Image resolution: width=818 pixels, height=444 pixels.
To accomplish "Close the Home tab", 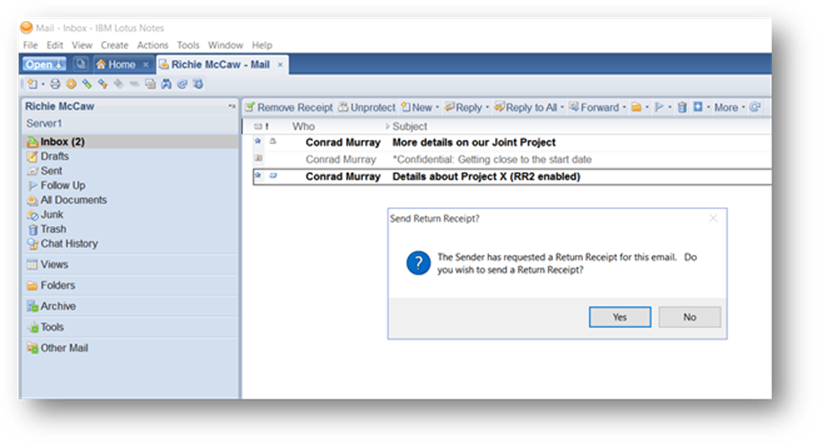I will coord(146,65).
